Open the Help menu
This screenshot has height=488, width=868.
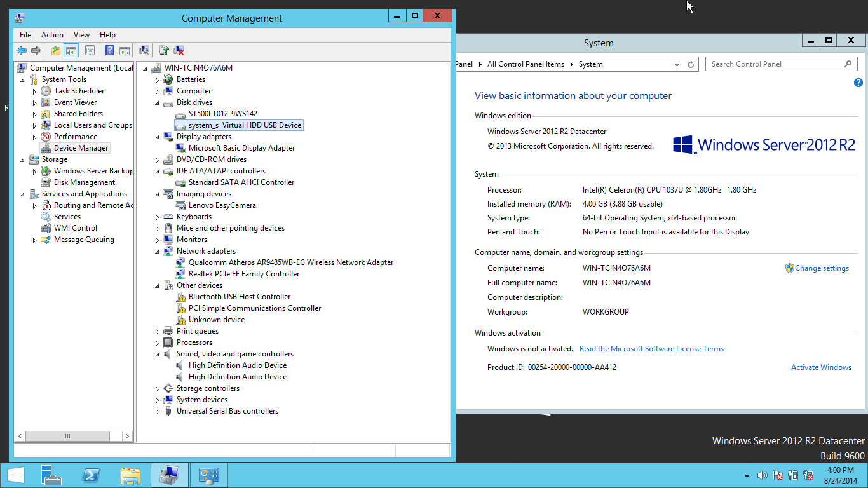[x=107, y=35]
